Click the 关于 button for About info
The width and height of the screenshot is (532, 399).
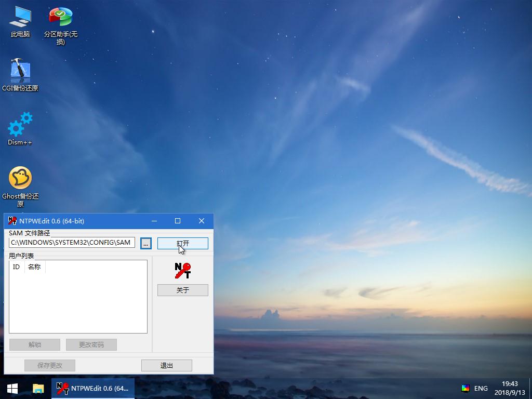[x=182, y=290]
